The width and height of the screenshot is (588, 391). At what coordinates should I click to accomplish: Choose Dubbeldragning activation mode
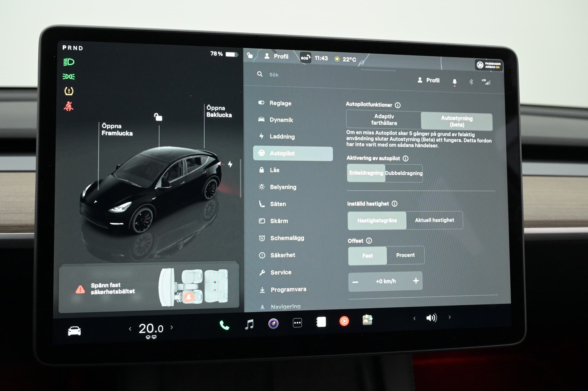(x=404, y=173)
